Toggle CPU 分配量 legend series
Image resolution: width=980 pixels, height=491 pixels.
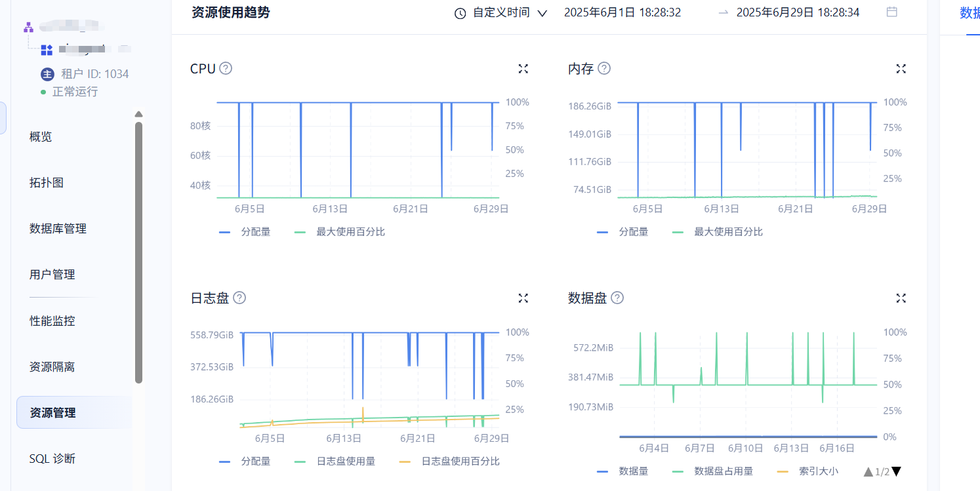point(245,231)
